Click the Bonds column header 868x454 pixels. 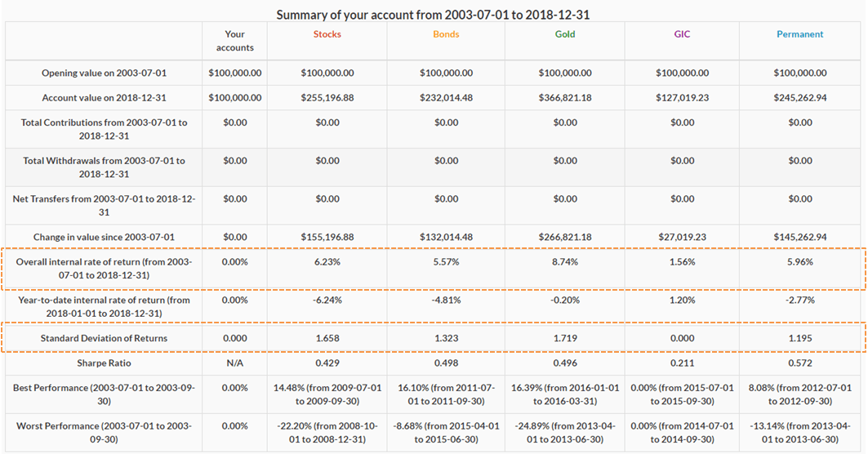click(446, 34)
